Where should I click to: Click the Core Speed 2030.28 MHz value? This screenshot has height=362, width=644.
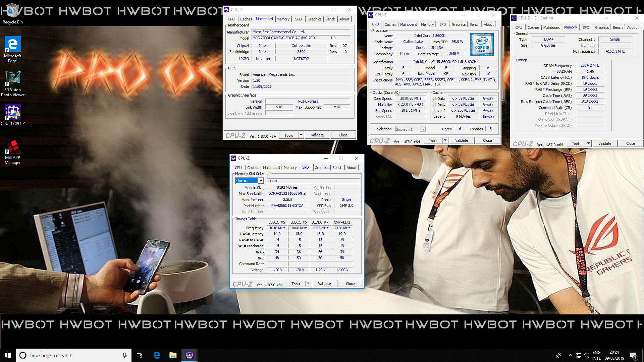pyautogui.click(x=411, y=99)
